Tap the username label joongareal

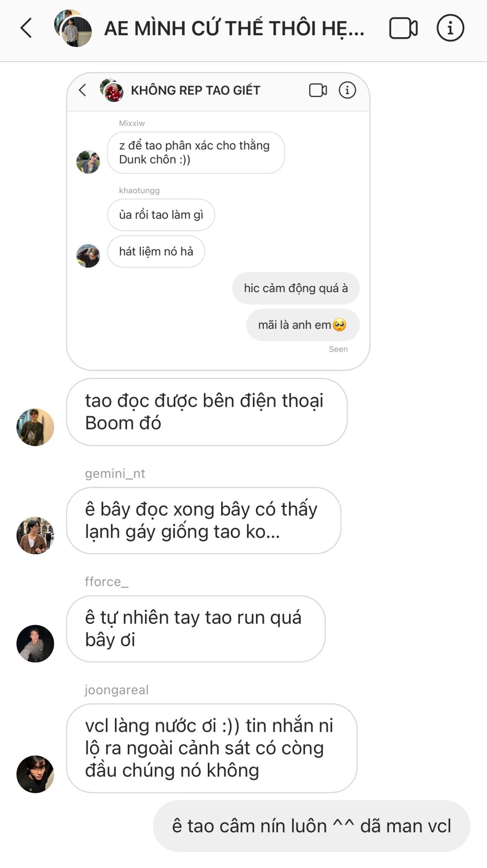tap(117, 690)
